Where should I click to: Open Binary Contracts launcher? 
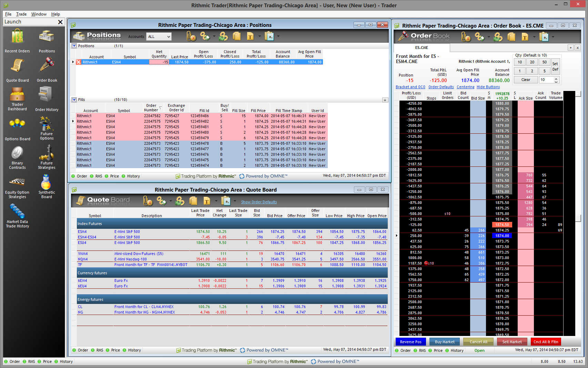tap(17, 157)
